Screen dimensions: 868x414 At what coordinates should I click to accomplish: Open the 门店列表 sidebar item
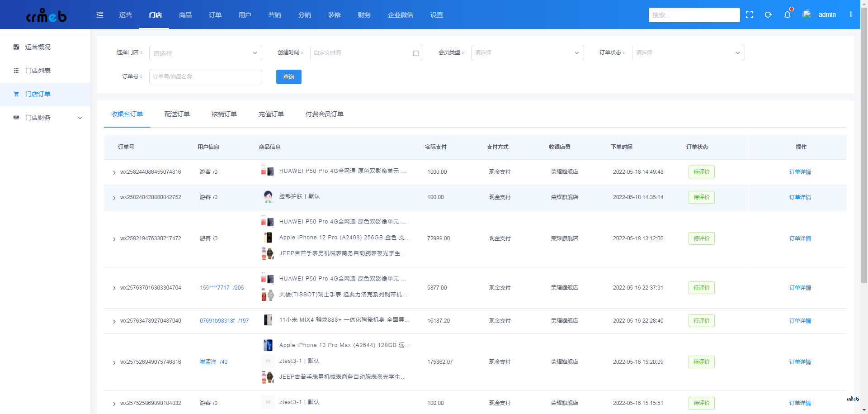point(45,71)
